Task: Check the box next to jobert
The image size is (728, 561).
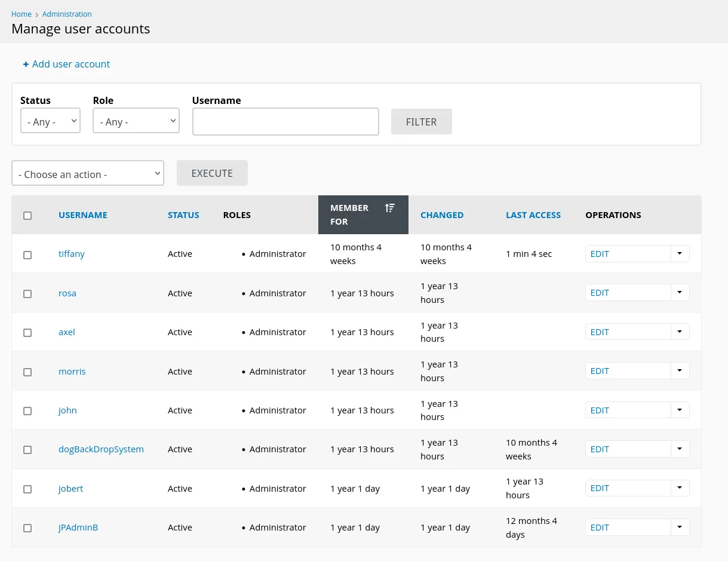Action: (x=27, y=489)
